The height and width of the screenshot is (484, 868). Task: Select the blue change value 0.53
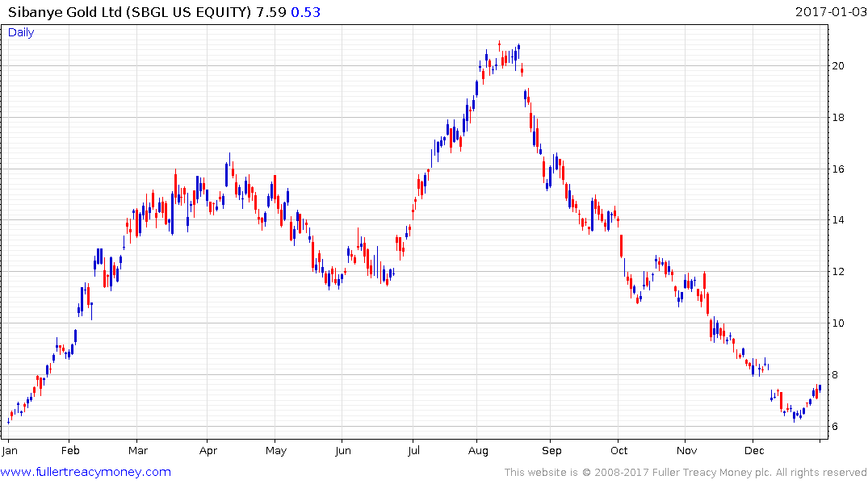(x=305, y=12)
